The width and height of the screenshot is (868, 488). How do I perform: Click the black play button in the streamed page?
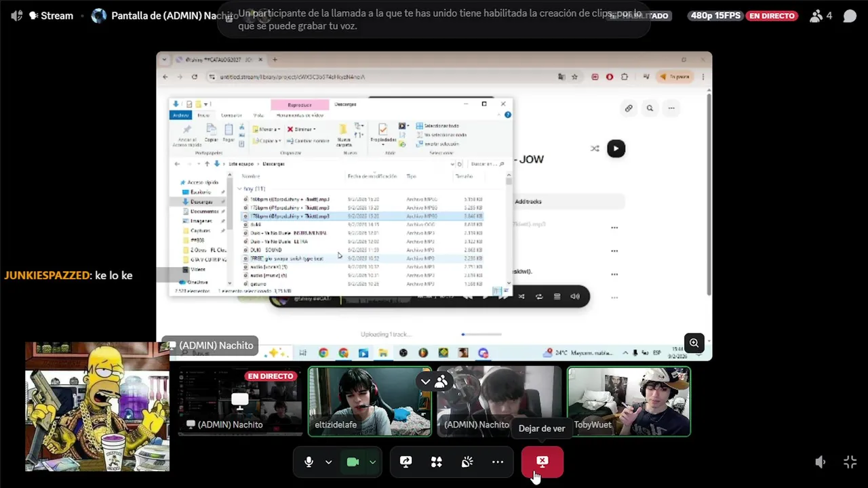point(616,148)
